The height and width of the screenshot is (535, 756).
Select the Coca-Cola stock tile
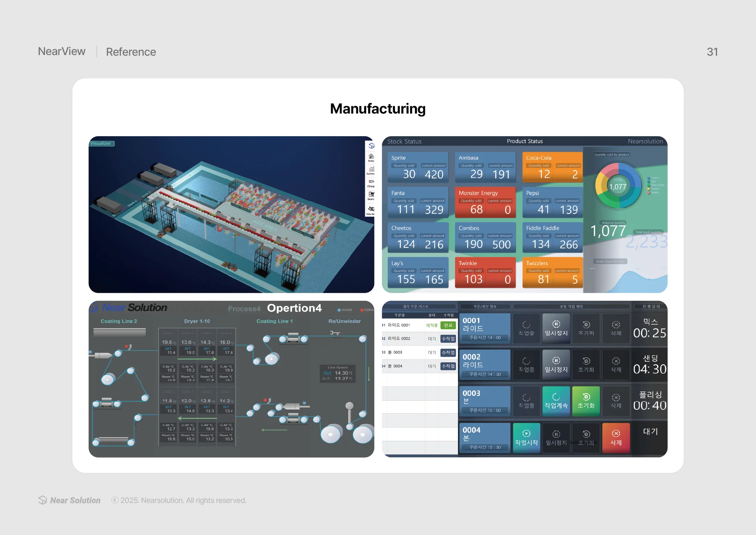click(552, 167)
